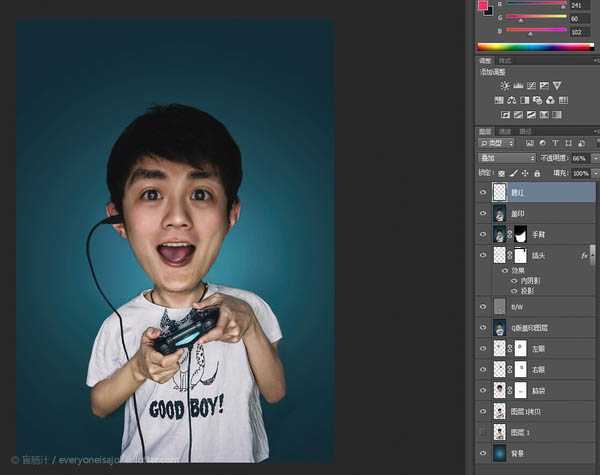This screenshot has height=475, width=600.
Task: Click the fill 100% field
Action: coord(580,173)
